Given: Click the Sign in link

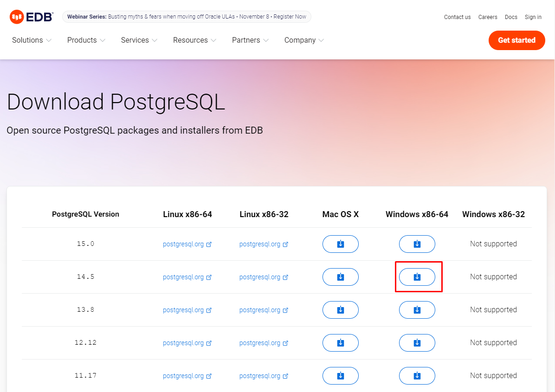Looking at the screenshot, I should 533,17.
